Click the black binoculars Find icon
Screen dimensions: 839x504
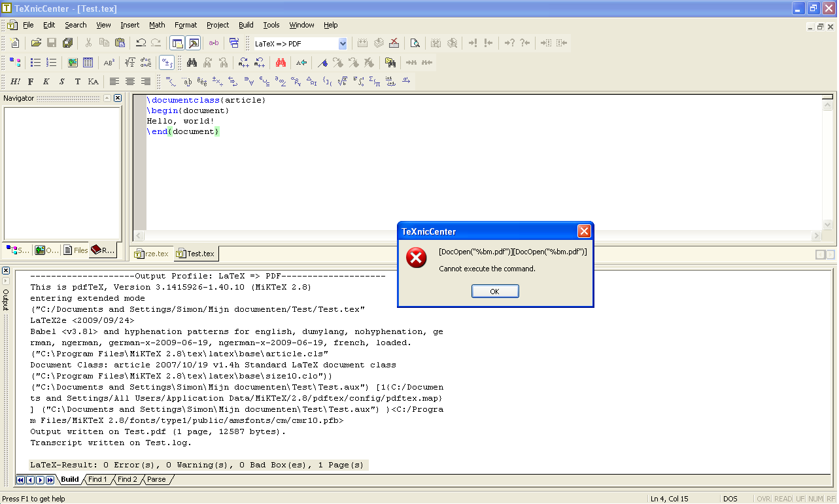(x=192, y=63)
